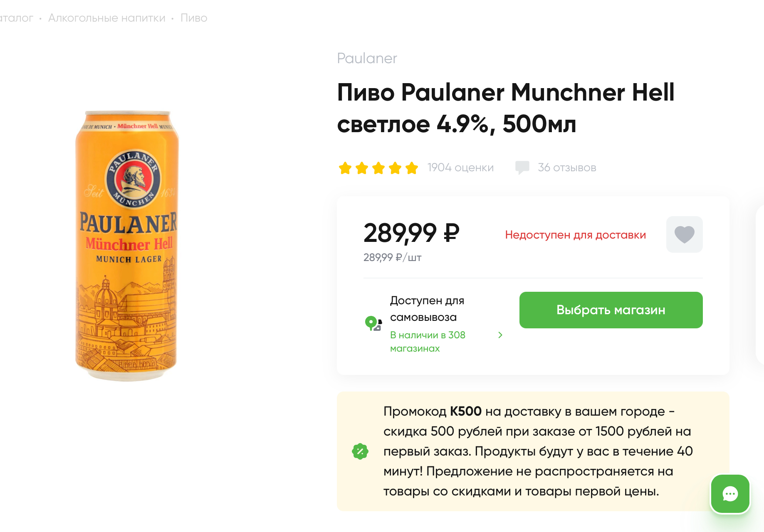Click the first rating star

[345, 168]
